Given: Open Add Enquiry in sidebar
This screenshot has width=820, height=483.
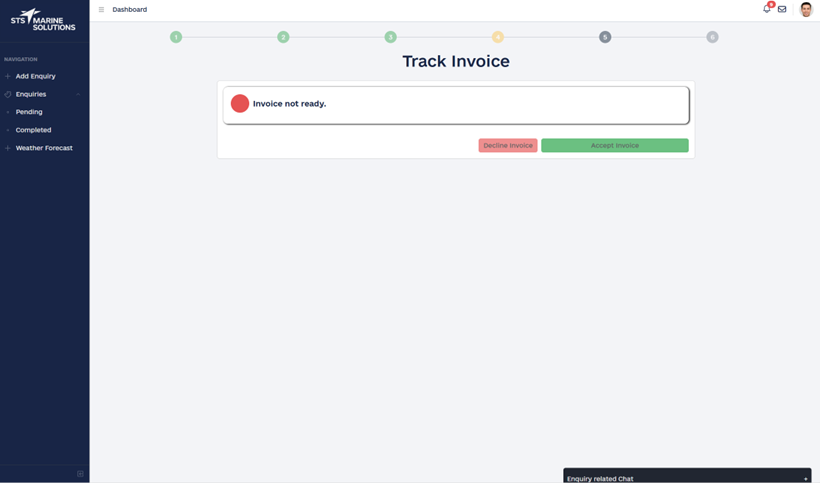Looking at the screenshot, I should (x=35, y=76).
